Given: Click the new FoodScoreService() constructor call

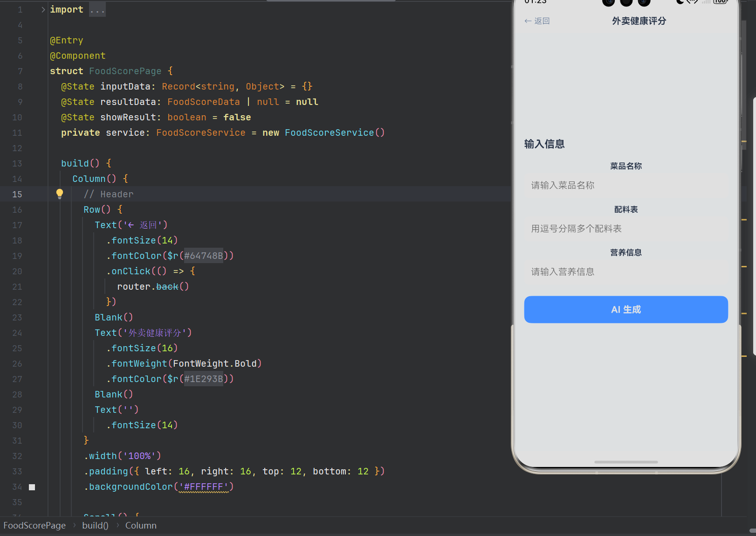Looking at the screenshot, I should pyautogui.click(x=323, y=132).
